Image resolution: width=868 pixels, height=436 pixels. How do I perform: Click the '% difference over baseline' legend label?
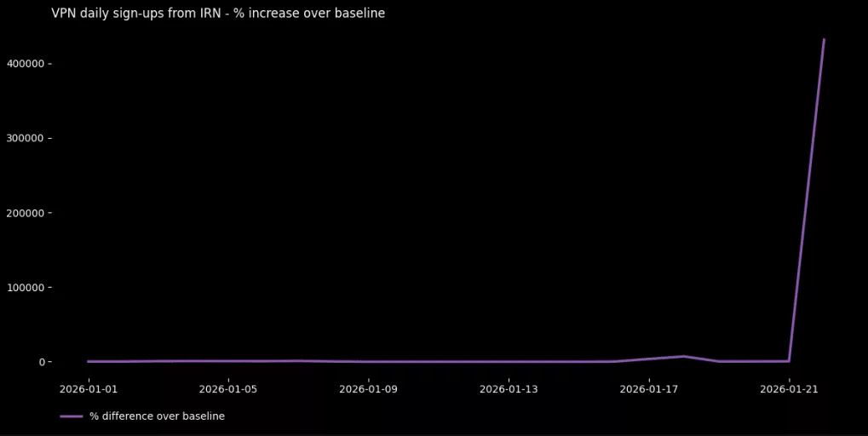[x=157, y=416]
